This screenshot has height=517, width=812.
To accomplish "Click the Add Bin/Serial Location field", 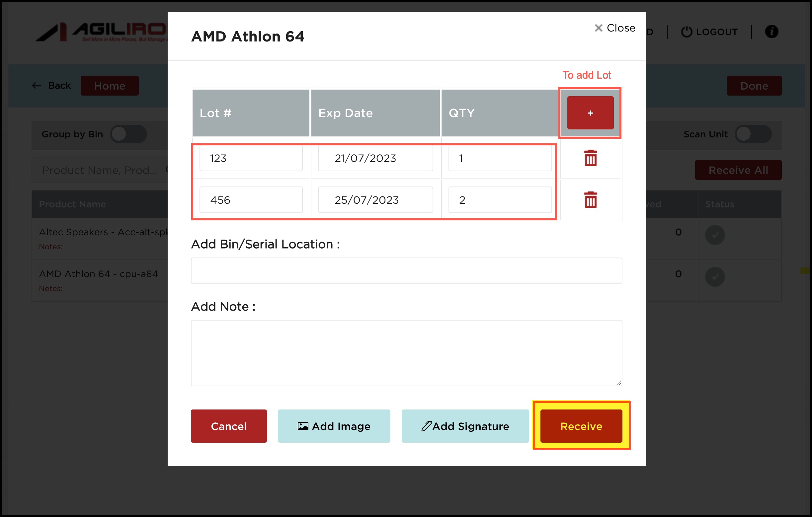I will [x=406, y=271].
